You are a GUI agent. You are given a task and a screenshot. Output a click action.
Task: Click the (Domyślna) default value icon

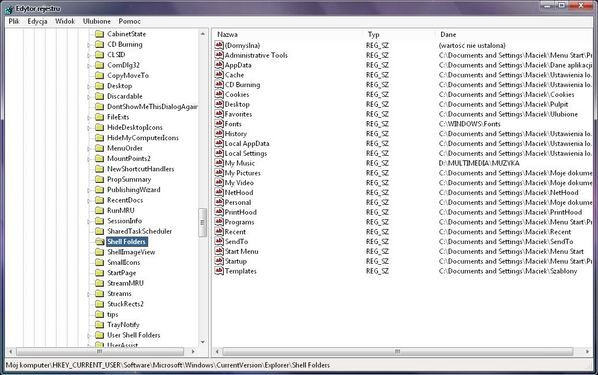coord(219,45)
